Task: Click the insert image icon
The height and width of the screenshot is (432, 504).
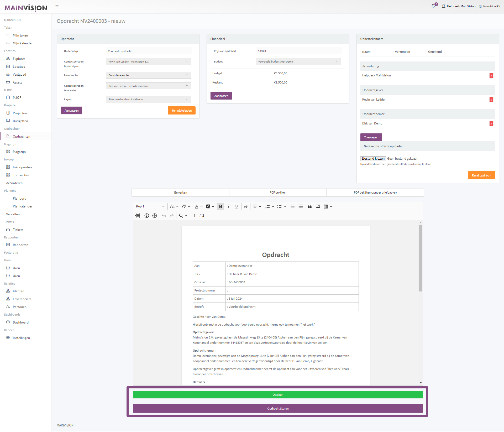Action: click(x=318, y=206)
